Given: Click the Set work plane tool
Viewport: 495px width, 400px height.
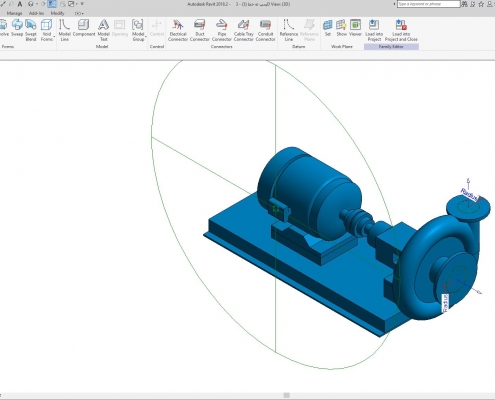Looking at the screenshot, I should point(328,28).
